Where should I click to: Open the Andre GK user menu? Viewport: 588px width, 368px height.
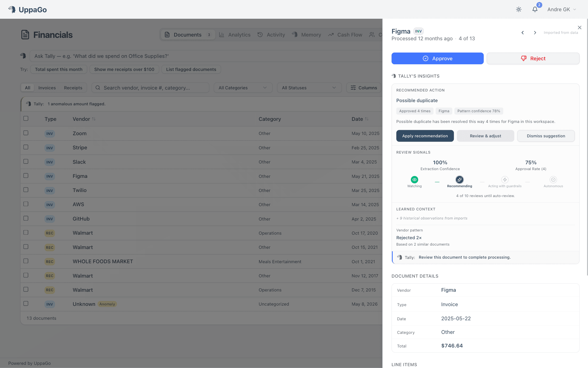pos(562,9)
